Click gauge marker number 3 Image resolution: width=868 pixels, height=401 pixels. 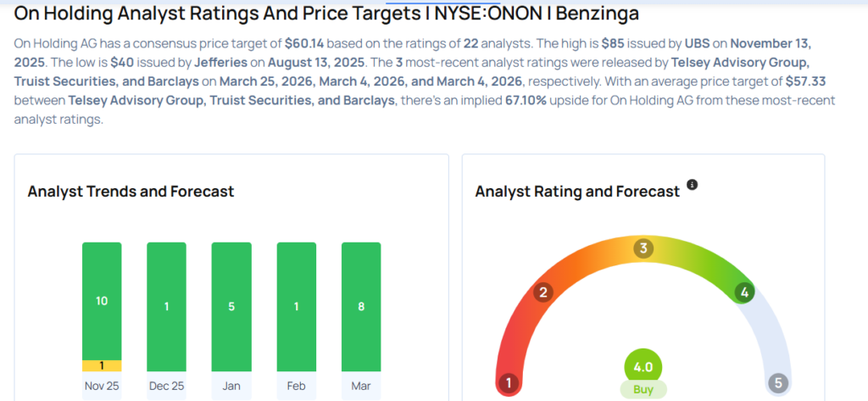(x=643, y=248)
